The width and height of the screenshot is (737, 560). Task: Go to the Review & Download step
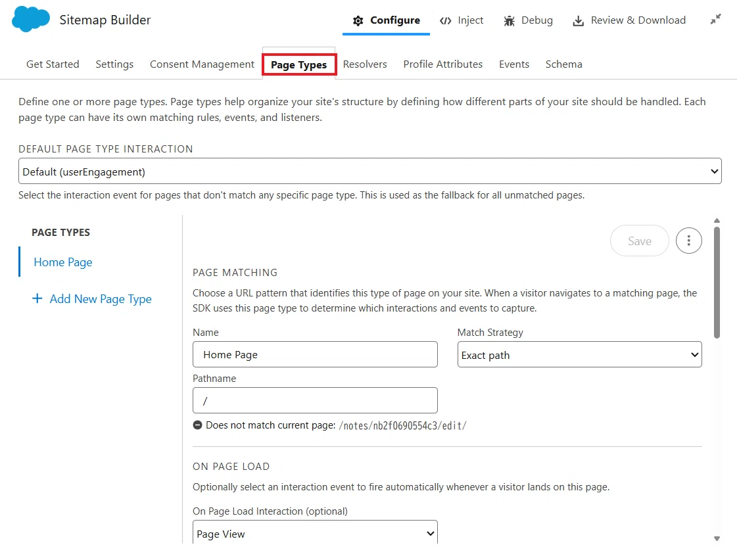click(x=629, y=20)
